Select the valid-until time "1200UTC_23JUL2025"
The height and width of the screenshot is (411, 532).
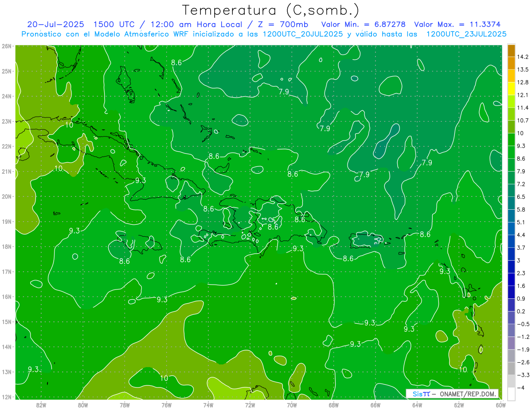pos(466,34)
